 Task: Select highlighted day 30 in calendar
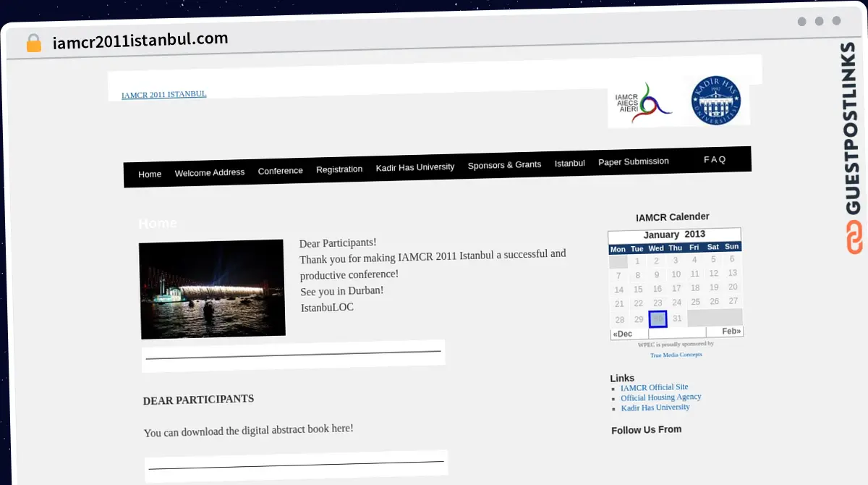(x=658, y=319)
